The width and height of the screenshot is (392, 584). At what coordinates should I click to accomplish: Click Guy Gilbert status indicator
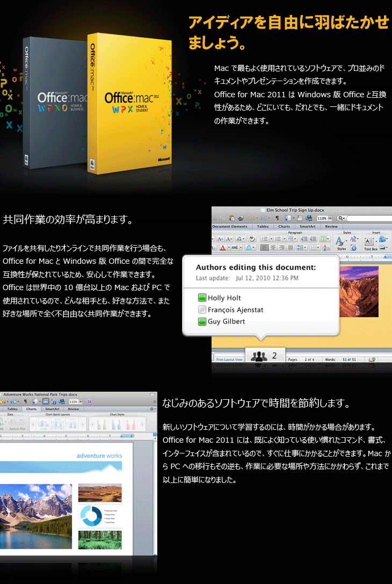point(202,321)
